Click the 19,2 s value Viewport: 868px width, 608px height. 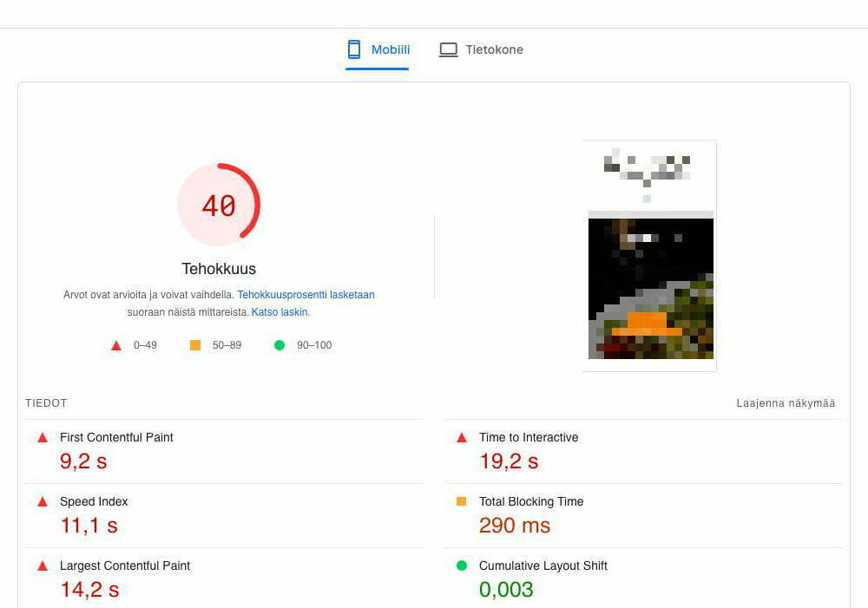click(509, 461)
